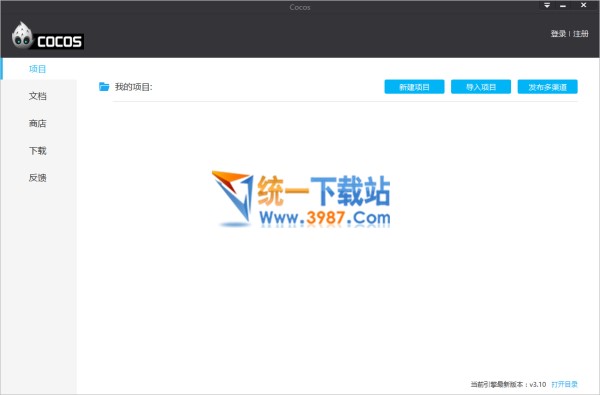Switch to the 文档 sidebar tab

38,96
